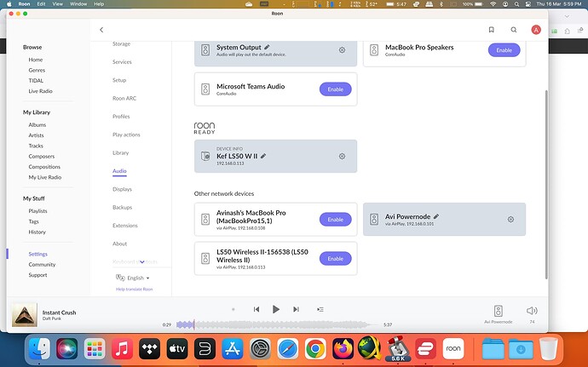Enable MacBook Pro Speakers
588x367 pixels.
[x=504, y=50]
